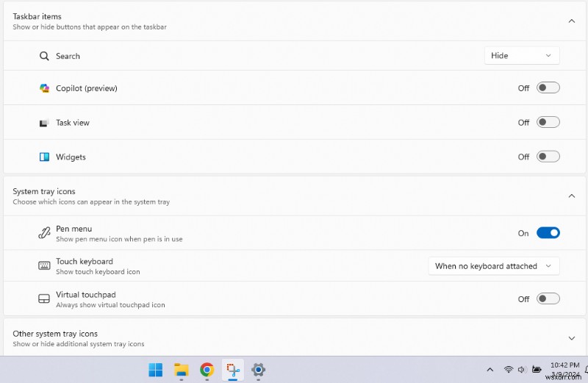Image resolution: width=588 pixels, height=383 pixels.
Task: Click 'Always show virtual touchpad icon' text
Action: pos(111,305)
